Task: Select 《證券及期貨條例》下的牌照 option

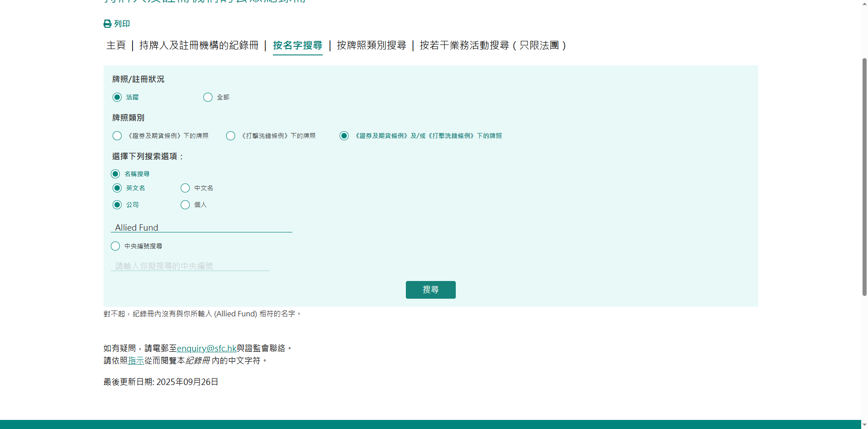Action: tap(117, 136)
